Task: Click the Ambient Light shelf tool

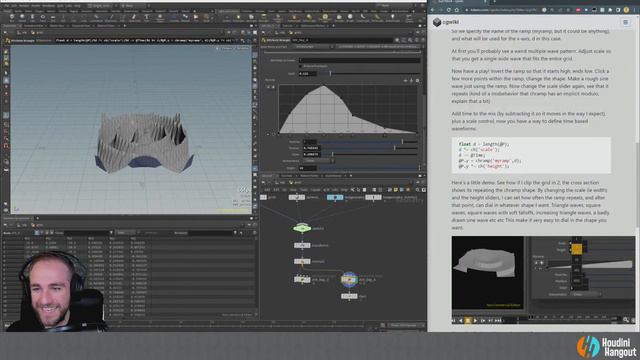Action: [x=393, y=18]
